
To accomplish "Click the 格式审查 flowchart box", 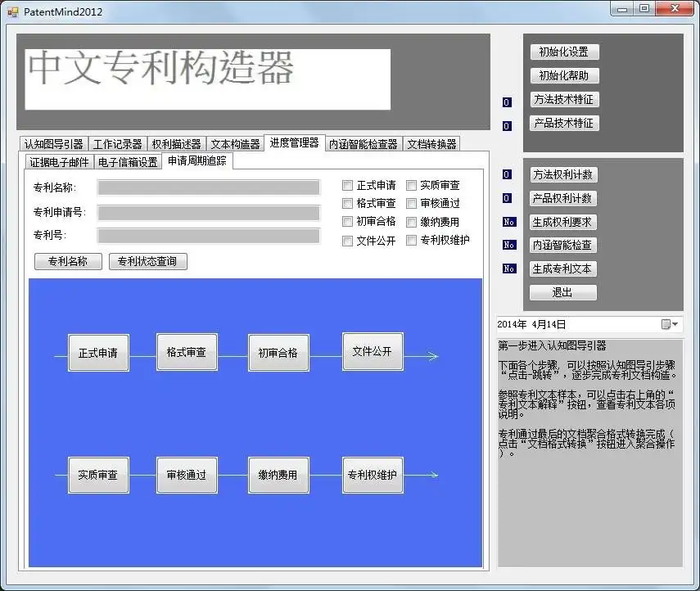I will click(x=187, y=352).
